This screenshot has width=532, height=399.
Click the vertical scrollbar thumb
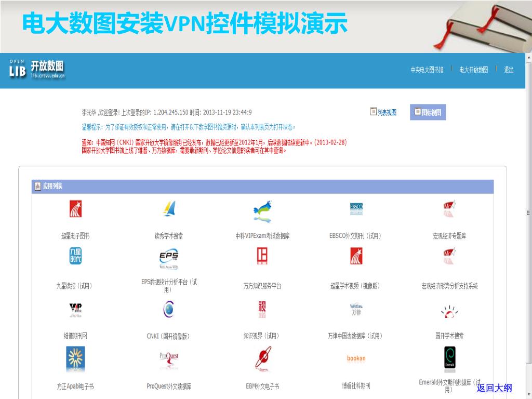528,212
